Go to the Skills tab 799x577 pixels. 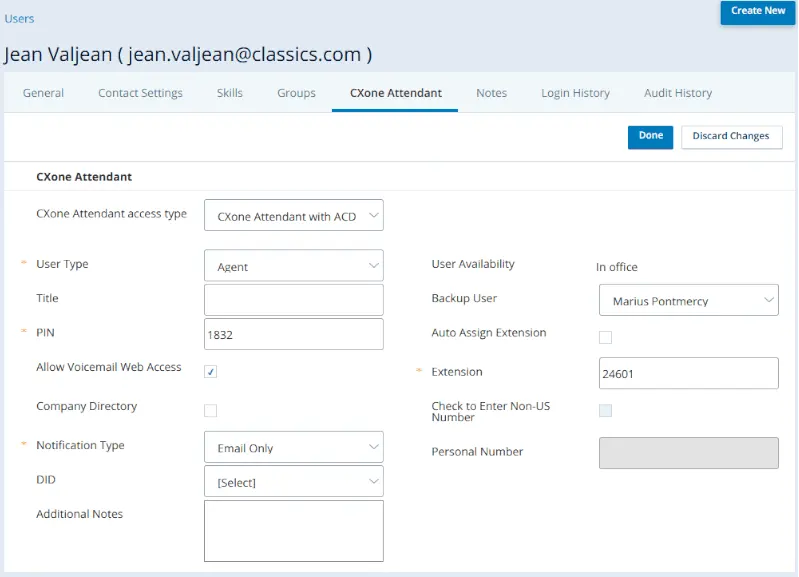[230, 93]
